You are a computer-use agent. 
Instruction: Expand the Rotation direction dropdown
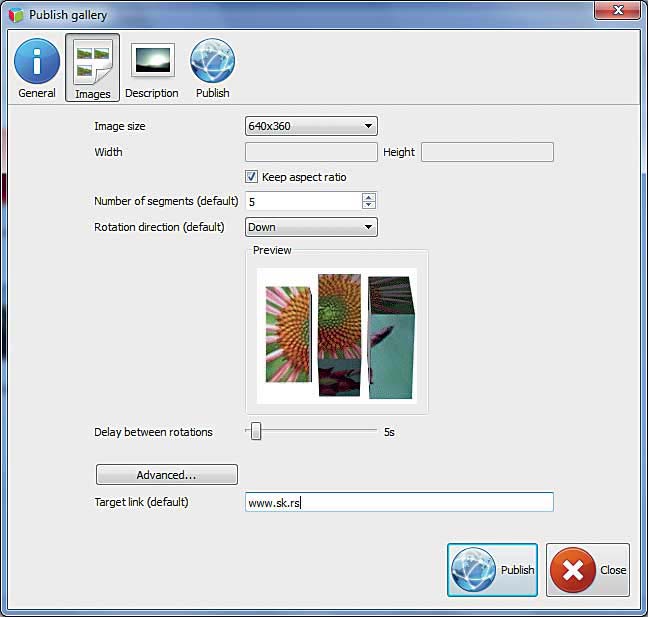311,227
